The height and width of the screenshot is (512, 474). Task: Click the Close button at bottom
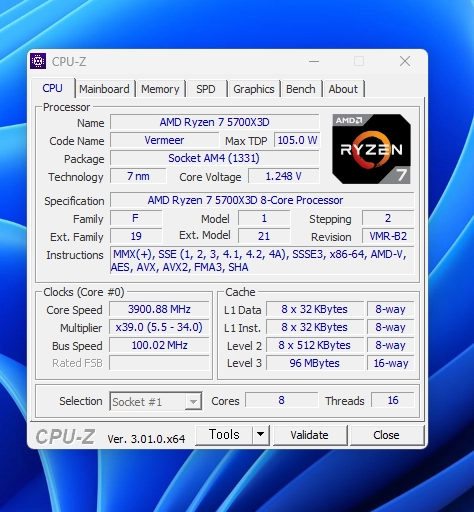coord(387,435)
